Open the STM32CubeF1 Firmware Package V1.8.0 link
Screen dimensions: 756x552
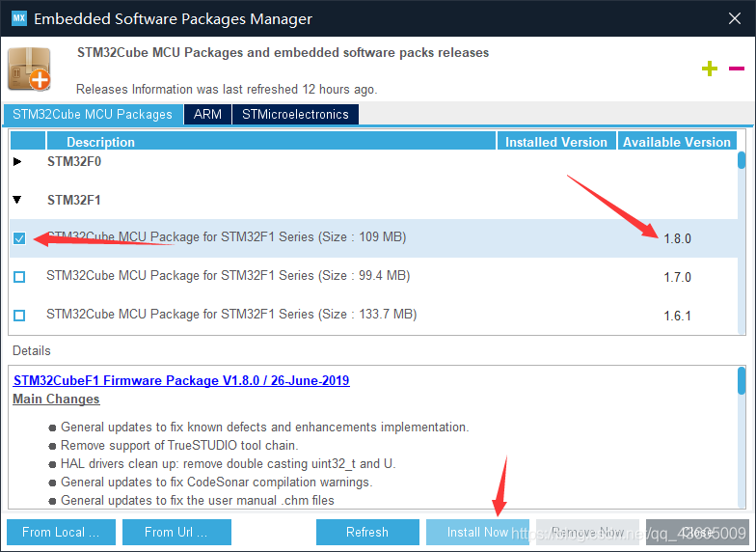[x=181, y=380]
